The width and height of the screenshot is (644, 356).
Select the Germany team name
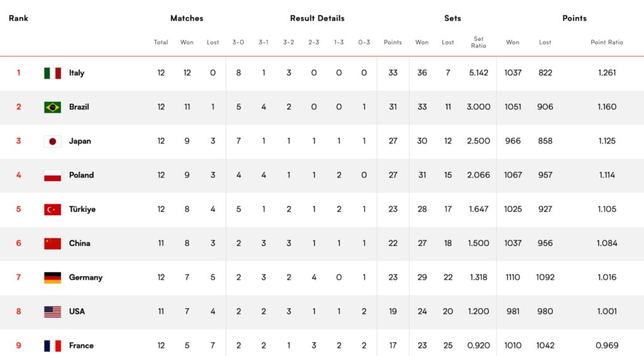[86, 277]
